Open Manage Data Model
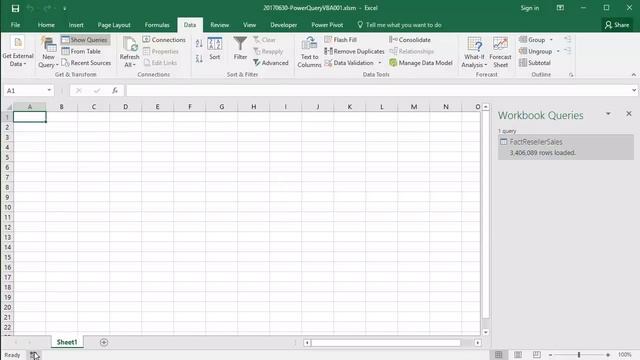Viewport: 640px width, 360px height. [421, 63]
